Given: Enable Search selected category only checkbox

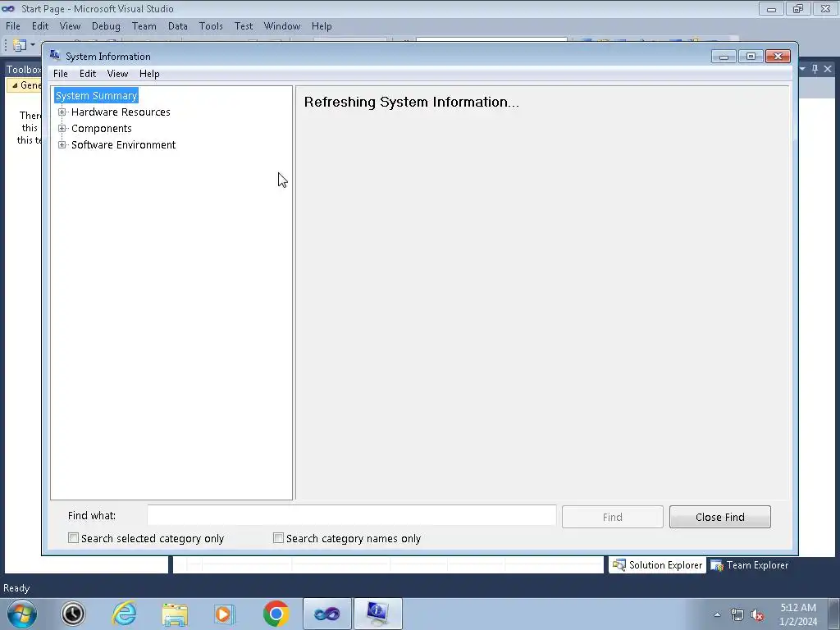Looking at the screenshot, I should pyautogui.click(x=73, y=538).
